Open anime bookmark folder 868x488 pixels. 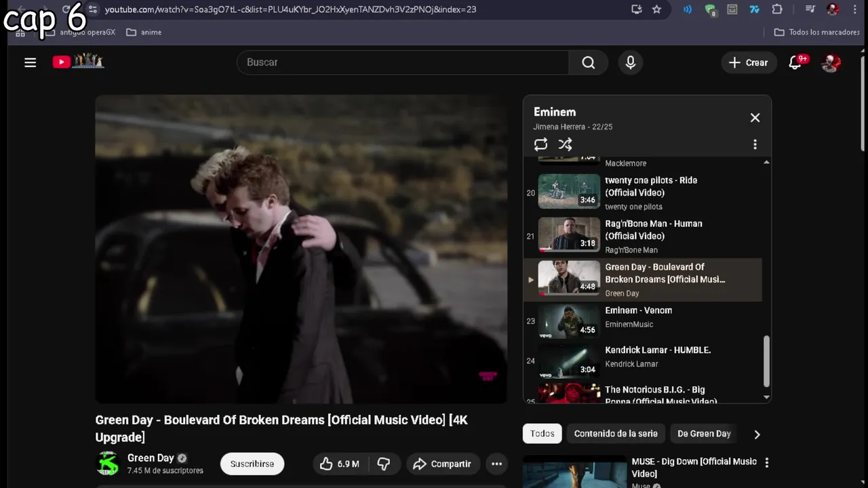[x=144, y=32]
